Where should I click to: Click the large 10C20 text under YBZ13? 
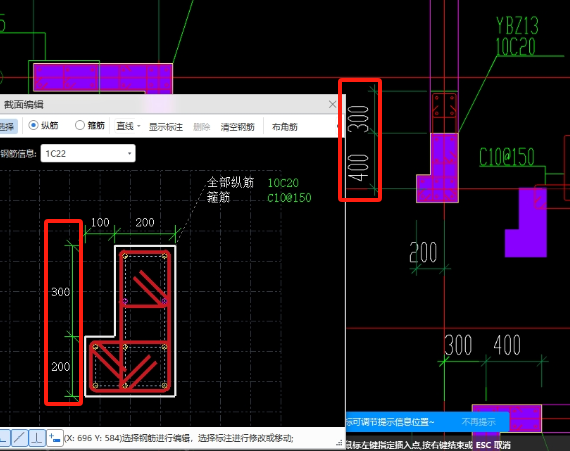515,47
